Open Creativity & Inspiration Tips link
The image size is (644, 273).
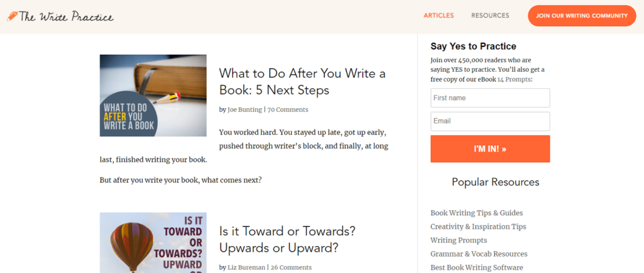478,226
